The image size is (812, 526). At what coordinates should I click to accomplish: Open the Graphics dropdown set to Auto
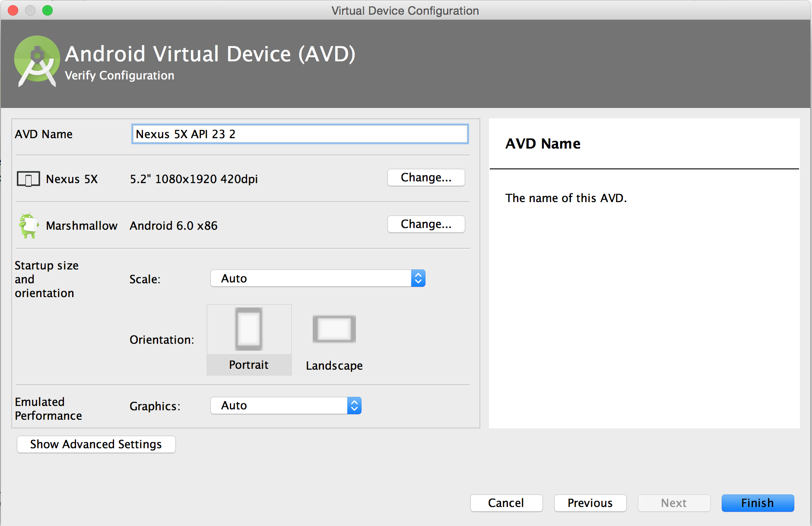point(286,406)
